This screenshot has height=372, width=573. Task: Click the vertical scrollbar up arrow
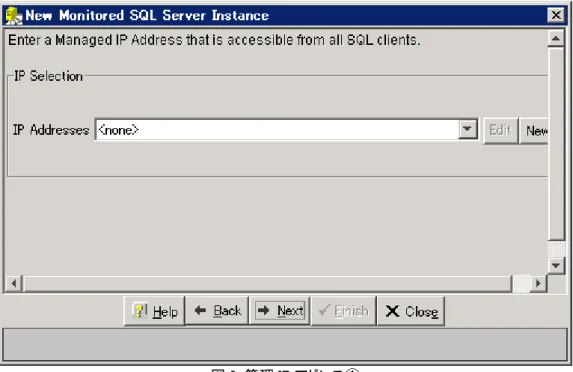click(x=556, y=38)
